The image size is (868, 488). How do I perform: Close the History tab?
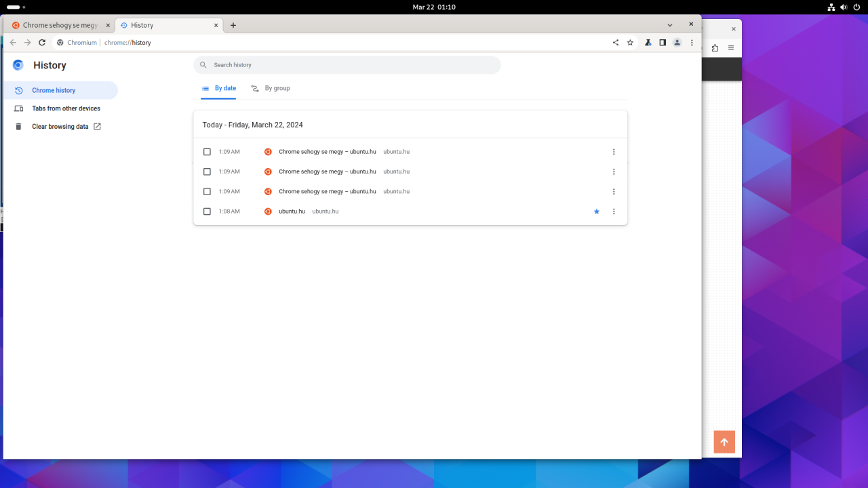tap(217, 25)
